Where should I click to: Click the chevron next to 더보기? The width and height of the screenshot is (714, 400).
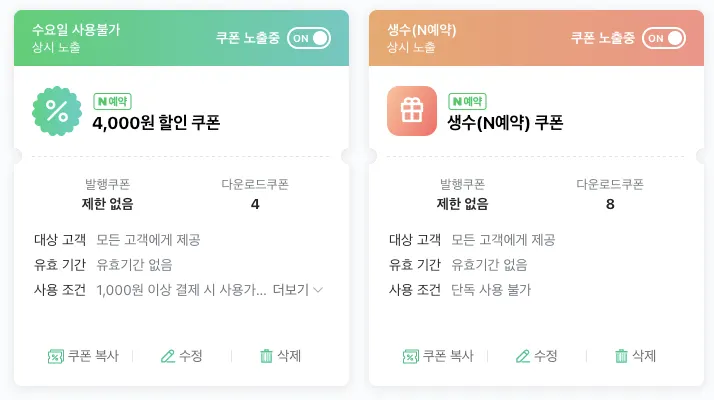(x=318, y=290)
